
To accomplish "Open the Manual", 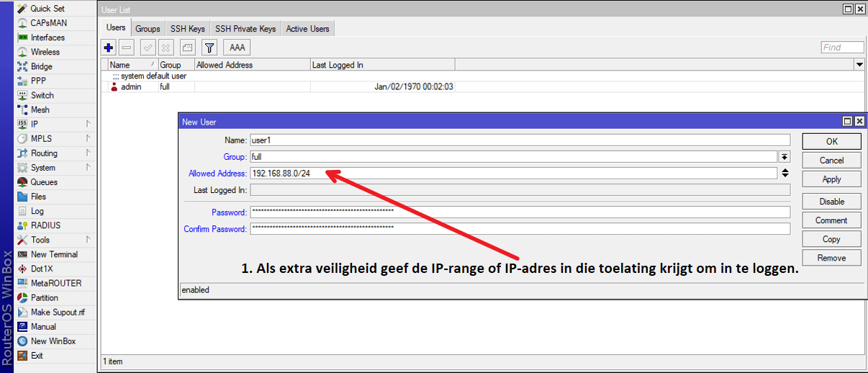I will (43, 326).
